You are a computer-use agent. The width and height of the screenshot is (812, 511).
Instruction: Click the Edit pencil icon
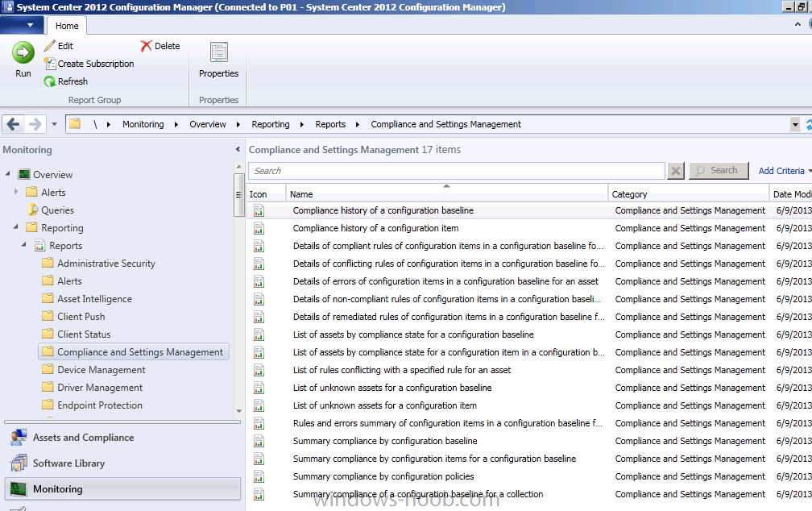point(49,46)
